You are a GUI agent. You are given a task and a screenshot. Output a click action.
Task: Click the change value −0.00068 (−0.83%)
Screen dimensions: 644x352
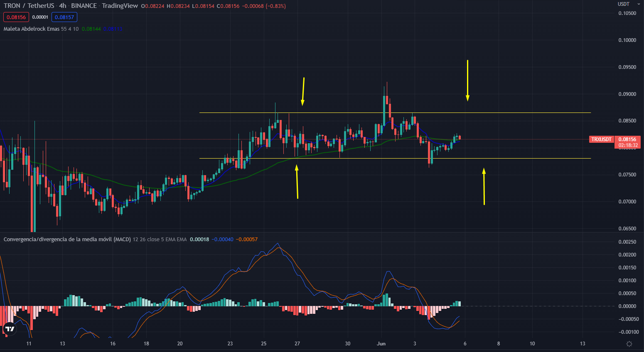(263, 6)
